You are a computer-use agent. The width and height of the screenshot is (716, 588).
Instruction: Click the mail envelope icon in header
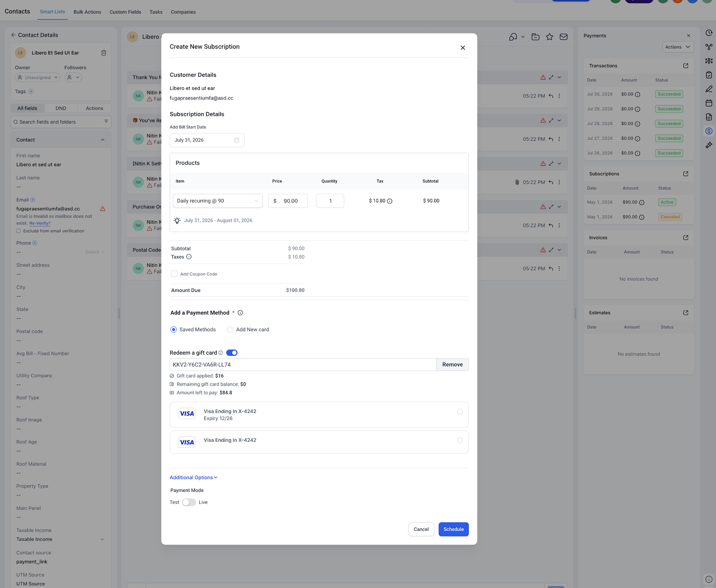563,37
